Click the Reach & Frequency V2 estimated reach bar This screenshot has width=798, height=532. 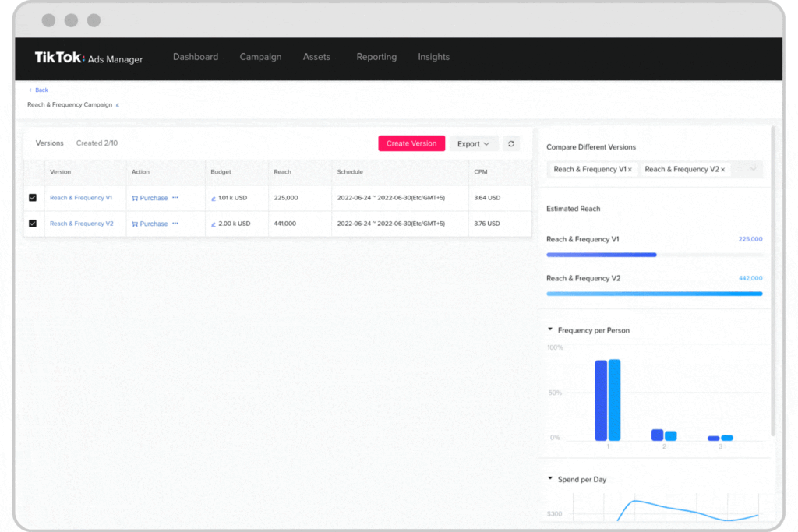654,294
